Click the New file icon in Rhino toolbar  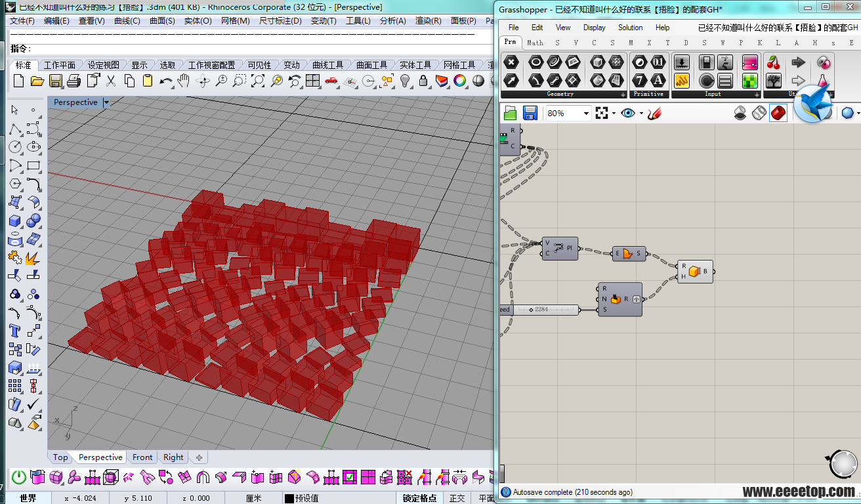18,81
